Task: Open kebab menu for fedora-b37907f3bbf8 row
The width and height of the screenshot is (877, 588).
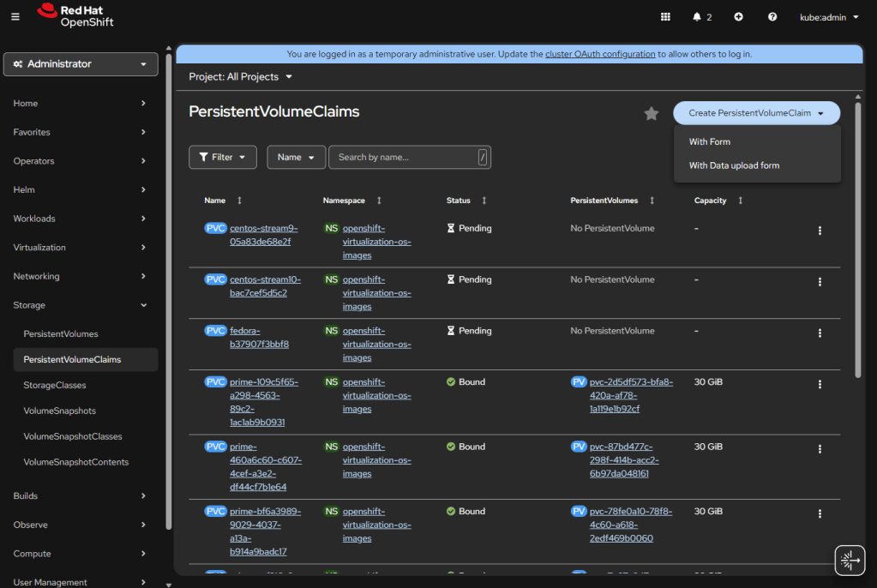Action: (820, 333)
